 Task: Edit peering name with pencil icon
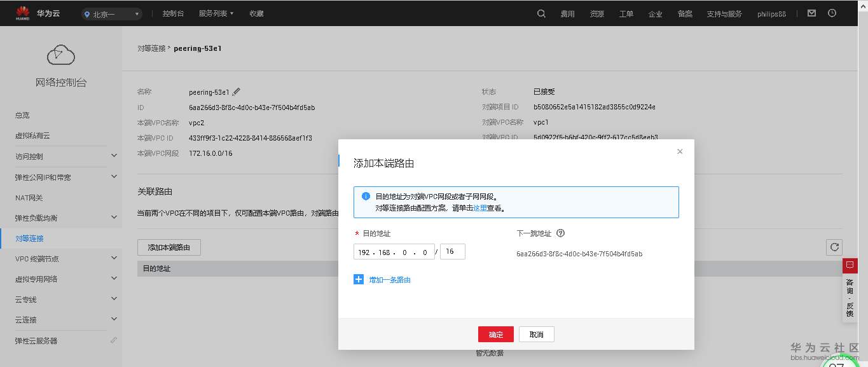tap(237, 92)
